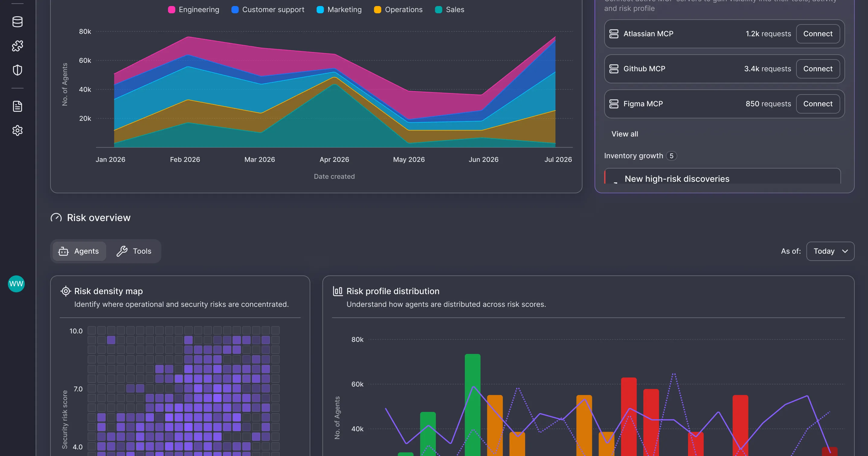Click the Figma MCP name
This screenshot has height=456, width=868.
643,104
